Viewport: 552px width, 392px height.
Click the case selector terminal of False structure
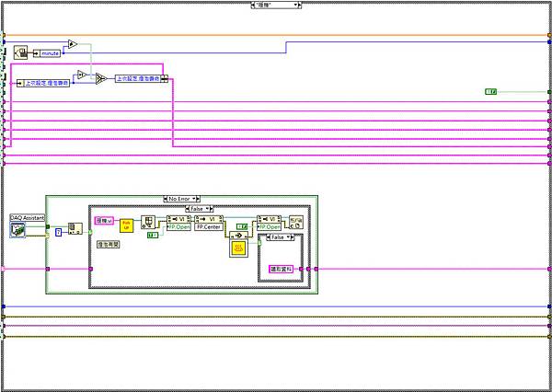pyautogui.click(x=90, y=232)
